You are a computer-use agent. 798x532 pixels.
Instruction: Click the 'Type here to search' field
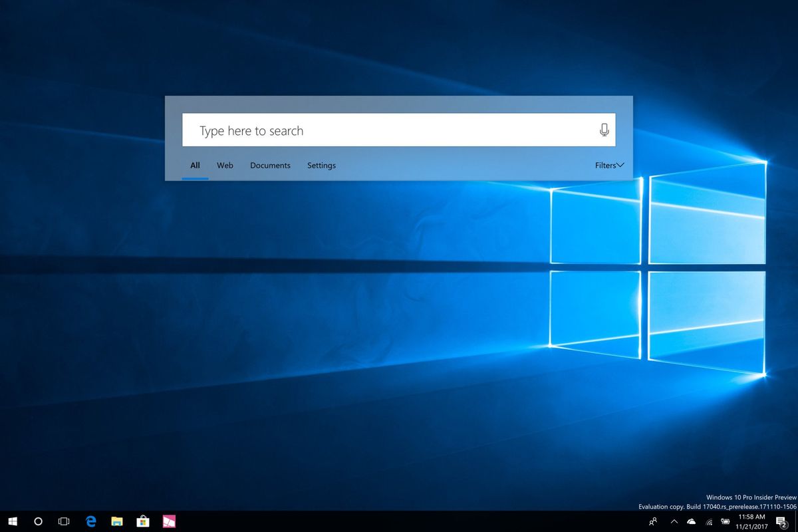(x=332, y=130)
